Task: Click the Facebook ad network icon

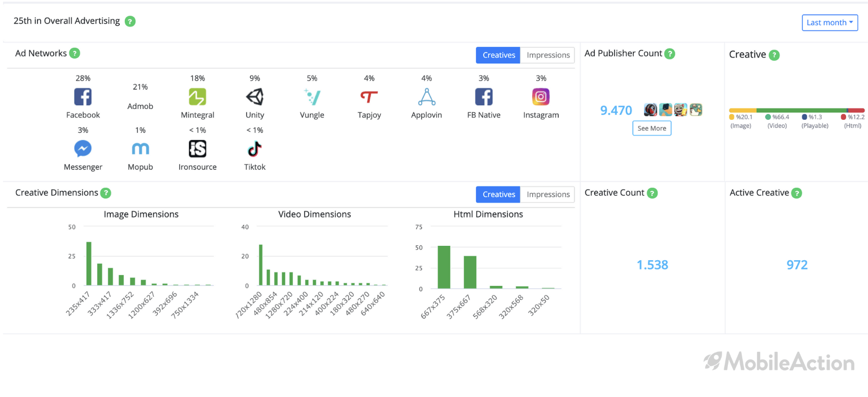Action: tap(83, 97)
